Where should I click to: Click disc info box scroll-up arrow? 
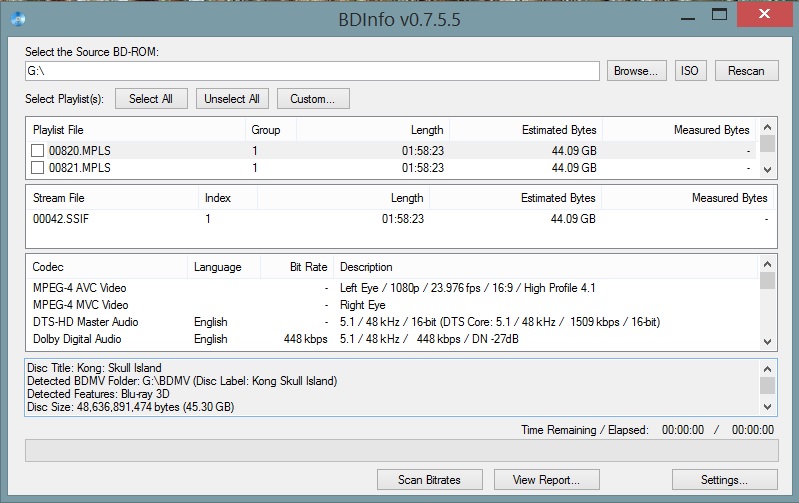pos(767,368)
